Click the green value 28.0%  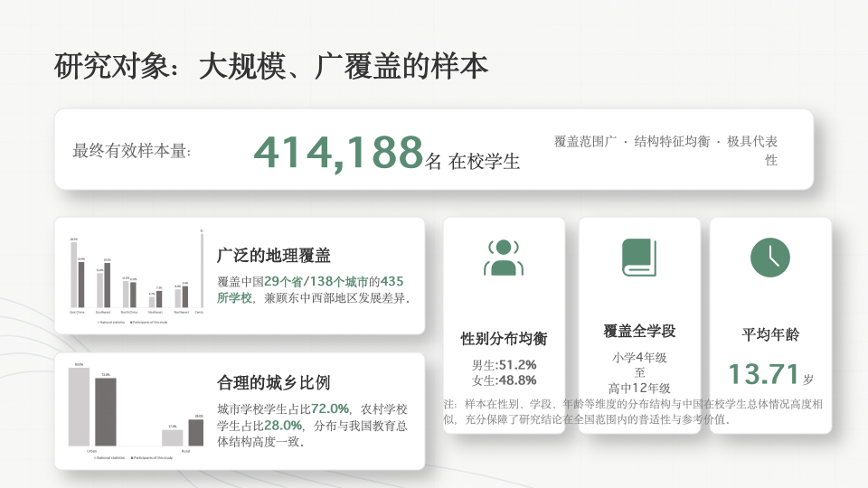click(283, 425)
